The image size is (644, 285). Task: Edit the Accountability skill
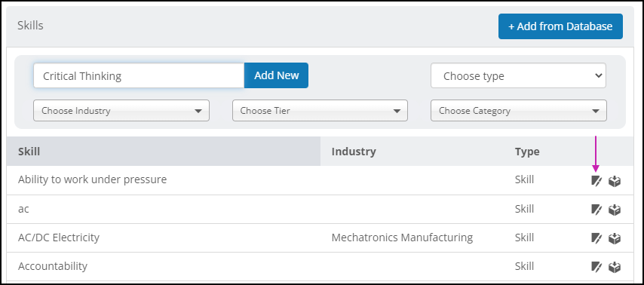[596, 267]
